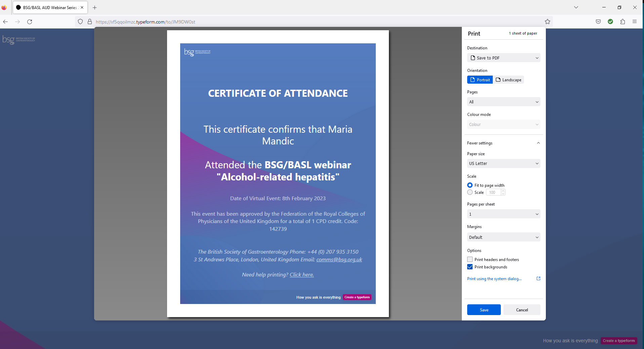Click the 'CERTIFICATE OF ATTENDANCE' heading
Screen dimensions: 644x349
point(278,93)
